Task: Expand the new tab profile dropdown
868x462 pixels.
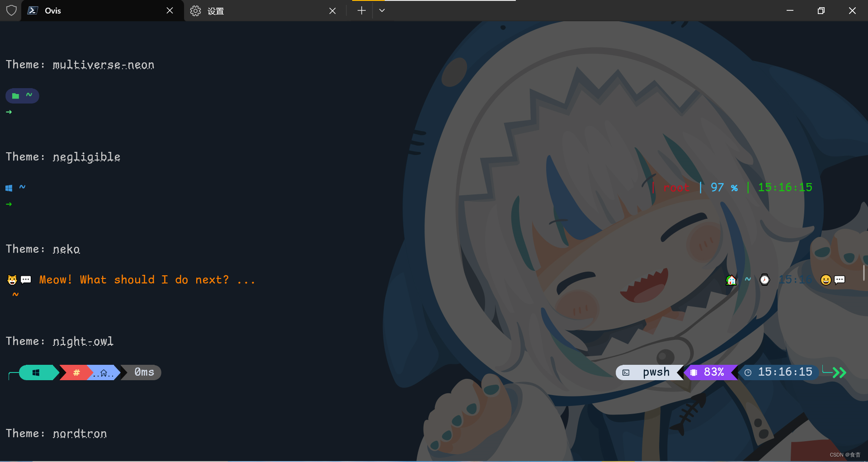Action: tap(382, 10)
